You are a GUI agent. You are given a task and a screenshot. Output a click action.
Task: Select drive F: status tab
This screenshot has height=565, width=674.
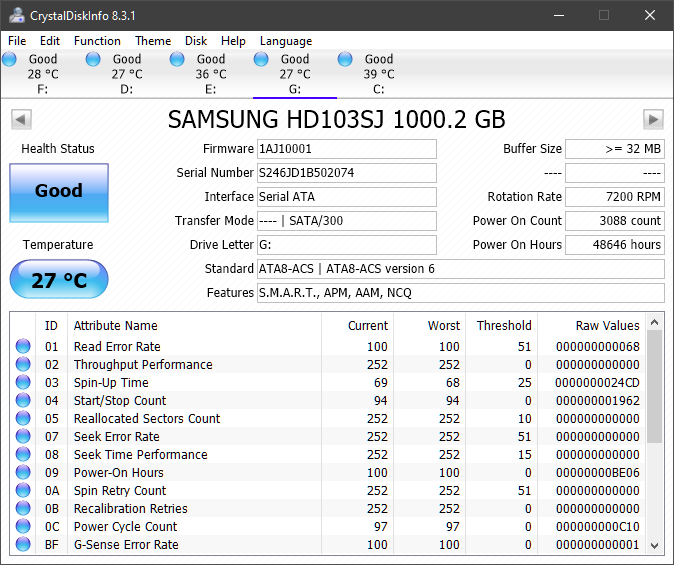42,74
